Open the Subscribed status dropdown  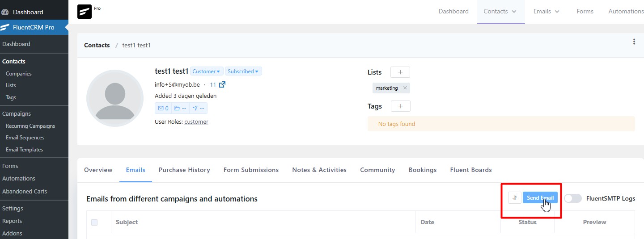pyautogui.click(x=243, y=71)
